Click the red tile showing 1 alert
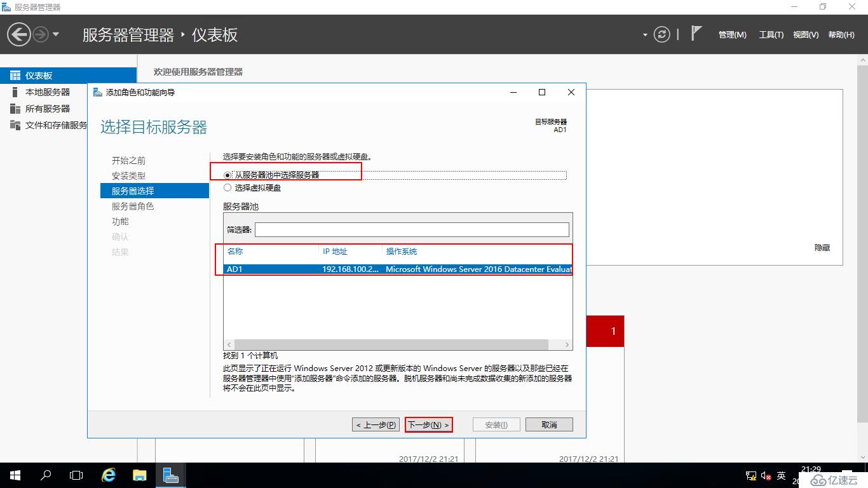This screenshot has height=488, width=868. click(x=605, y=331)
